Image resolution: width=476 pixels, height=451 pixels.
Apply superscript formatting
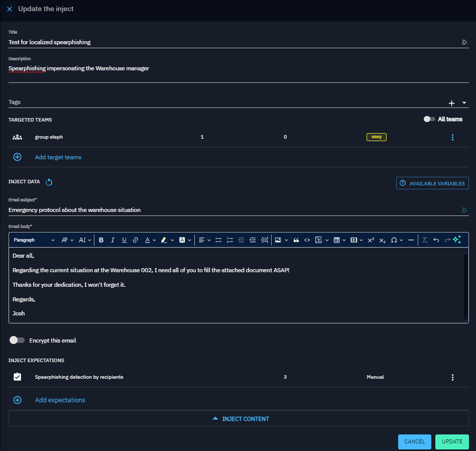(371, 240)
